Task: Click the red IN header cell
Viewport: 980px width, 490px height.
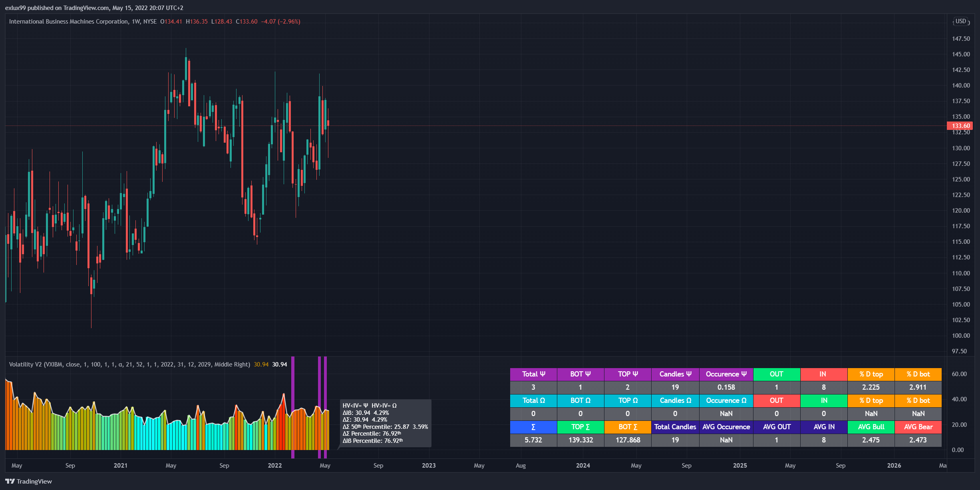Action: click(824, 374)
